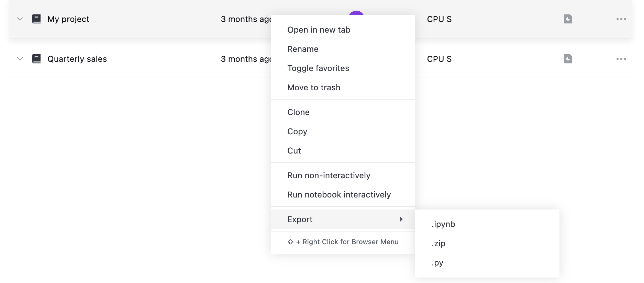644x283 pixels.
Task: Open the three-dot menu for My project
Action: tap(621, 19)
